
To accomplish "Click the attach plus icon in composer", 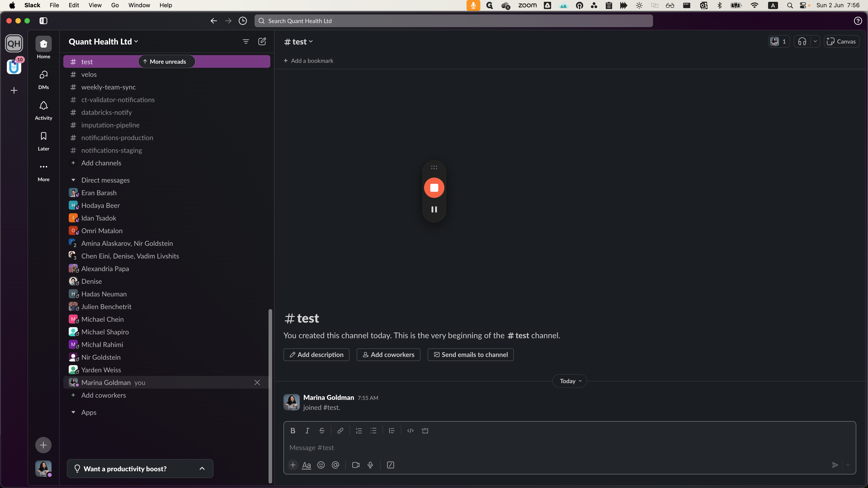I will [x=293, y=465].
